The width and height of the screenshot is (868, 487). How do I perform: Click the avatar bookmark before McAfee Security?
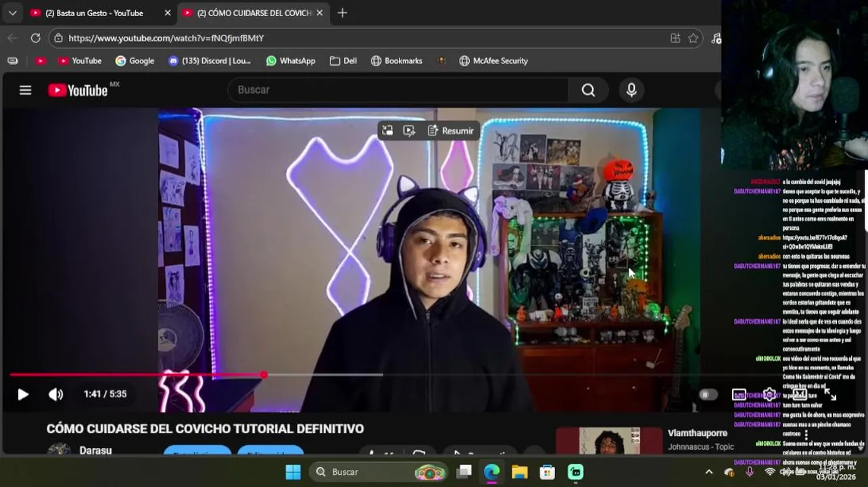441,61
